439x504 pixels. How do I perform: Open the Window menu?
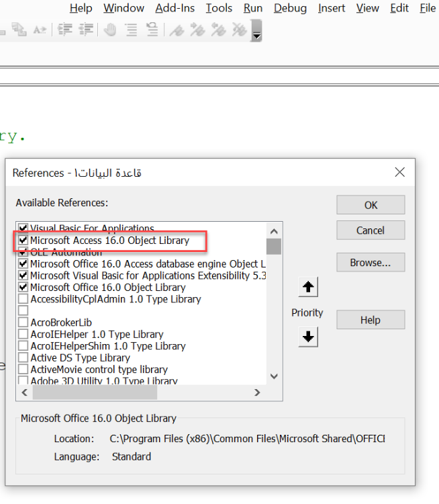click(x=124, y=7)
